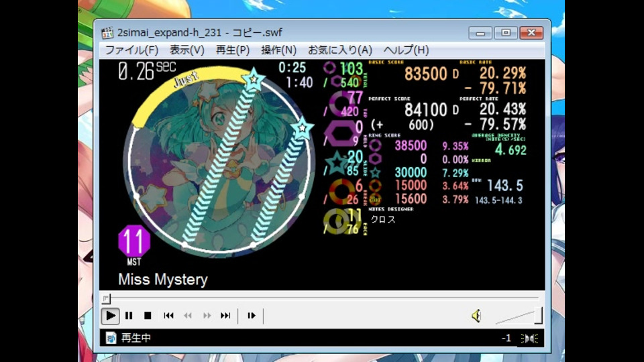Click the seek bar thumb
Viewport: 644px width, 362px height.
point(106,298)
